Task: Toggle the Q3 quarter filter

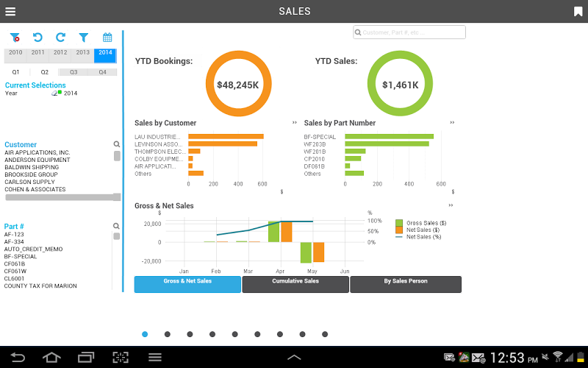Action: 73,72
